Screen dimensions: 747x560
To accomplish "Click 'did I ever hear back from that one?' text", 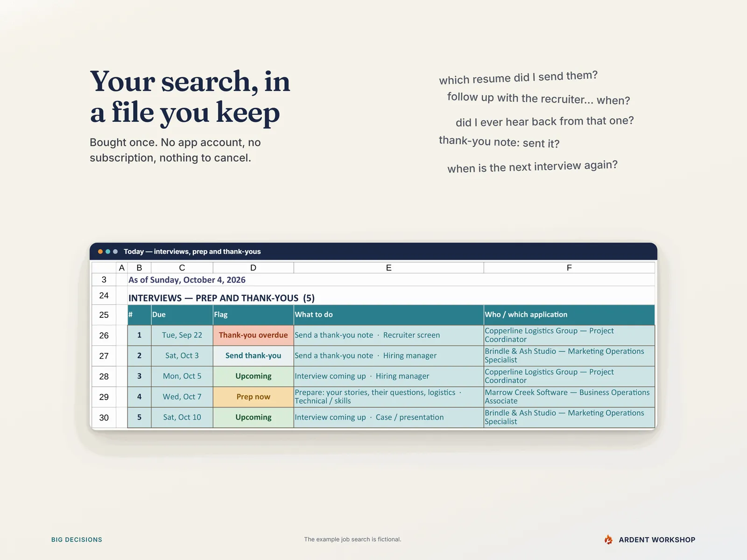I will [x=545, y=121].
